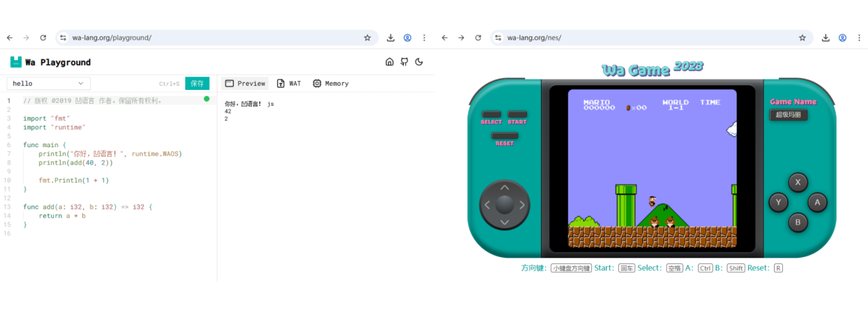
Task: Click the Mario game screen
Action: 652,169
